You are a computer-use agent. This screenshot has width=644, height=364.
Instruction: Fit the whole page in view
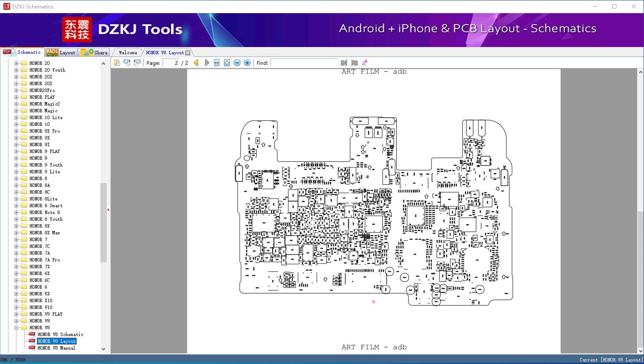pos(227,63)
